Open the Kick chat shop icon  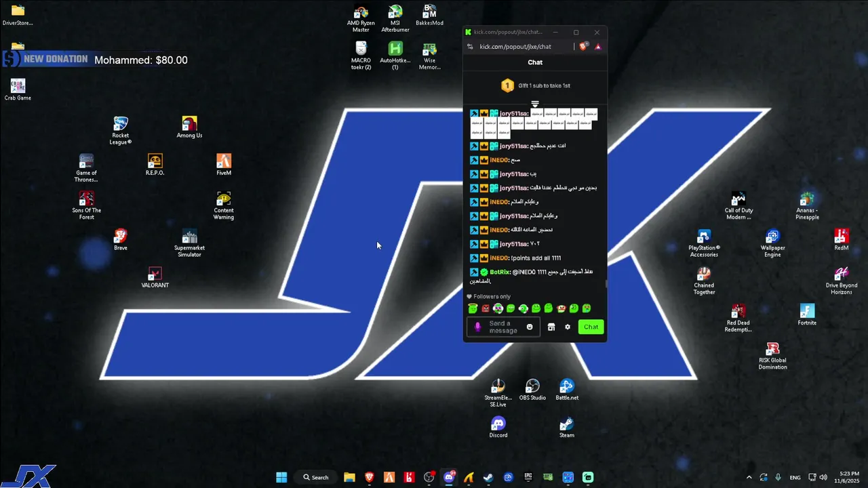coord(551,327)
